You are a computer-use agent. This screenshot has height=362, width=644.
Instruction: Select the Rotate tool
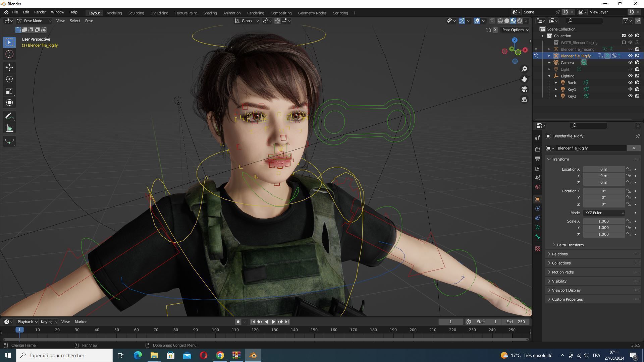pyautogui.click(x=9, y=79)
